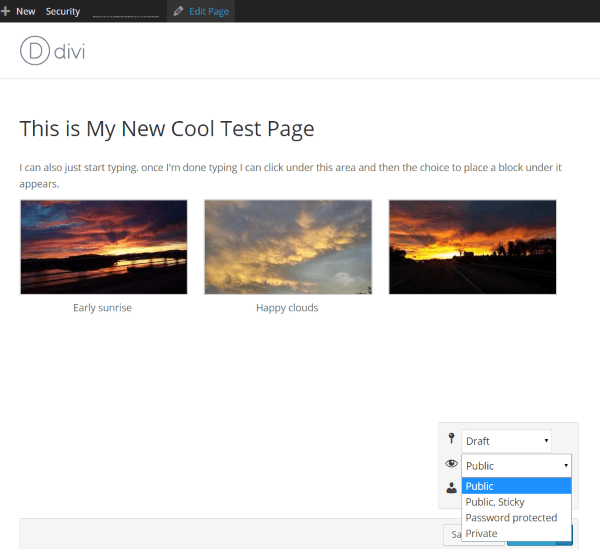This screenshot has width=600, height=549.
Task: Choose Public in the visibility list
Action: (x=517, y=486)
